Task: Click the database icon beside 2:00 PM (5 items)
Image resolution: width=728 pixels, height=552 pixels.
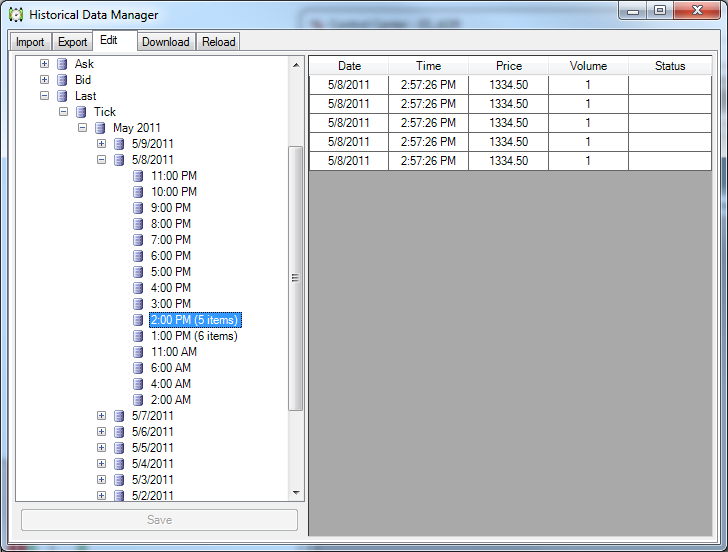Action: tap(138, 320)
